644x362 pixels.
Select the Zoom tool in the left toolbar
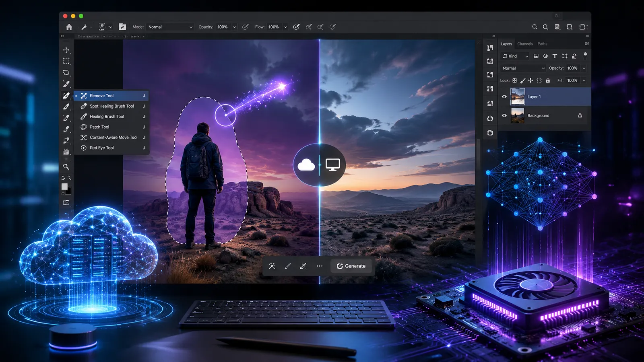click(66, 167)
